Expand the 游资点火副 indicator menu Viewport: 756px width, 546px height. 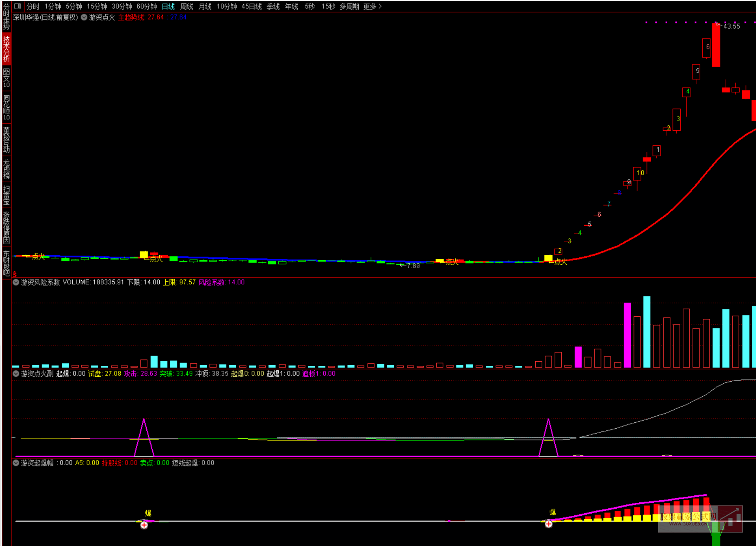tap(16, 373)
